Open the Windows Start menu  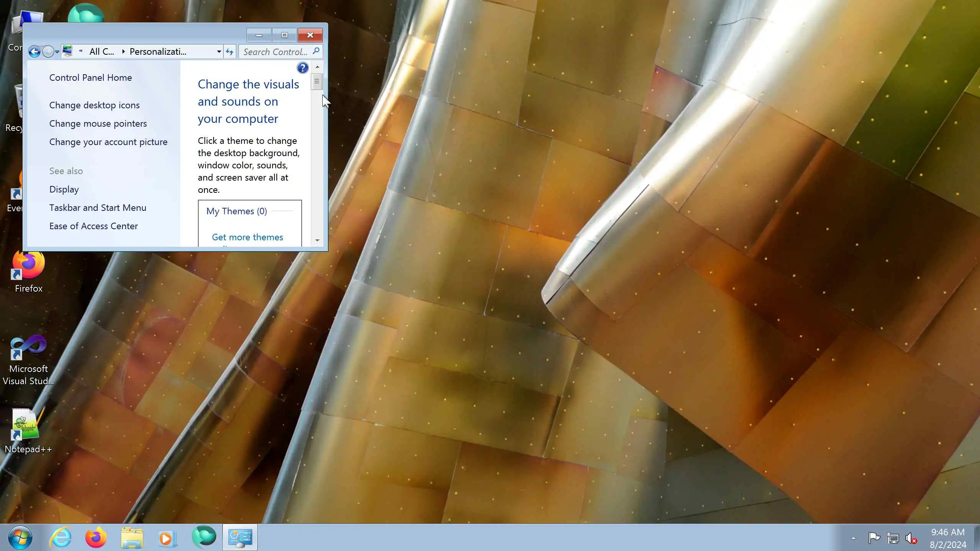(x=20, y=538)
